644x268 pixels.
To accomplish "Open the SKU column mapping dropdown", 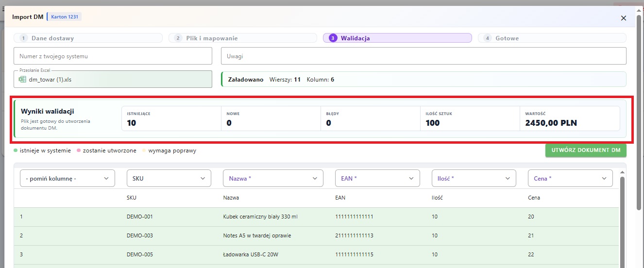I will (x=169, y=178).
